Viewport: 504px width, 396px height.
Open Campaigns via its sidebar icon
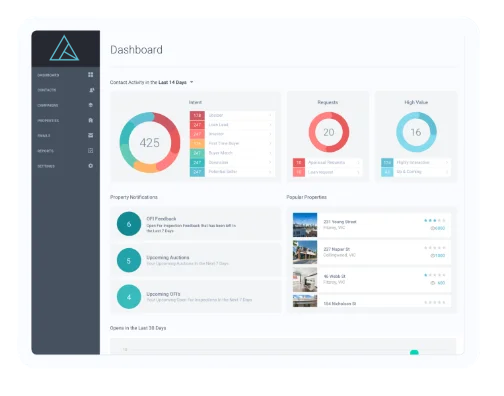click(91, 105)
